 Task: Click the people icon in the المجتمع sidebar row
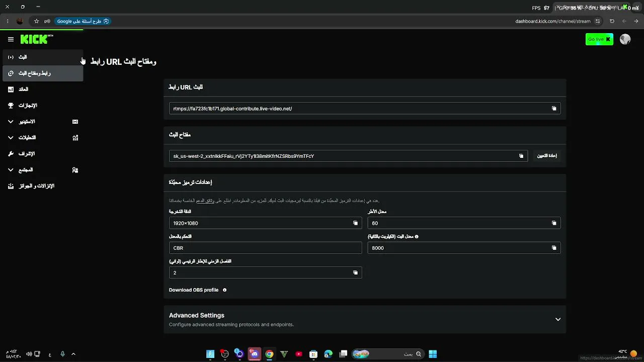pyautogui.click(x=75, y=170)
